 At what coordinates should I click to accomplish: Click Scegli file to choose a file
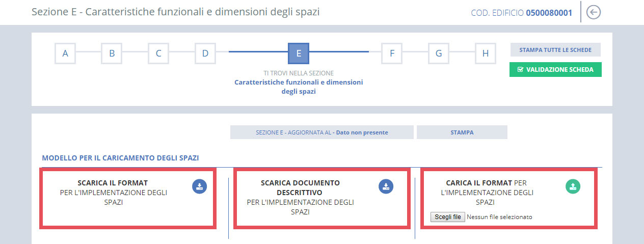pos(448,217)
